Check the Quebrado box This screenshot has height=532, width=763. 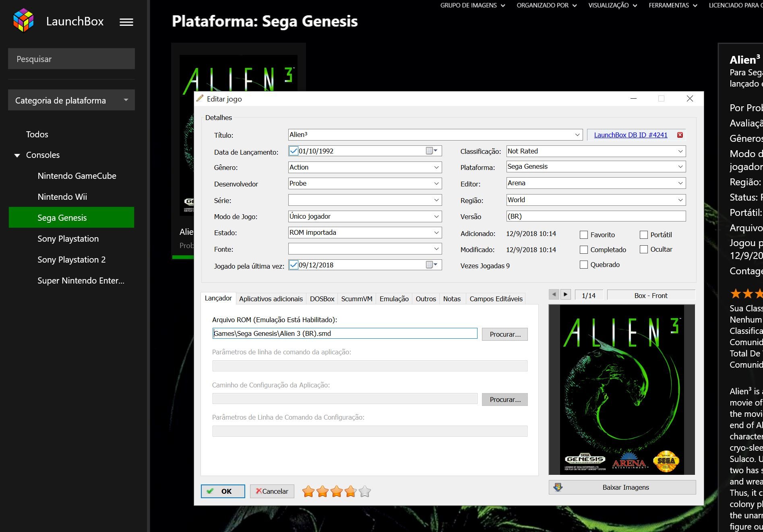tap(584, 265)
